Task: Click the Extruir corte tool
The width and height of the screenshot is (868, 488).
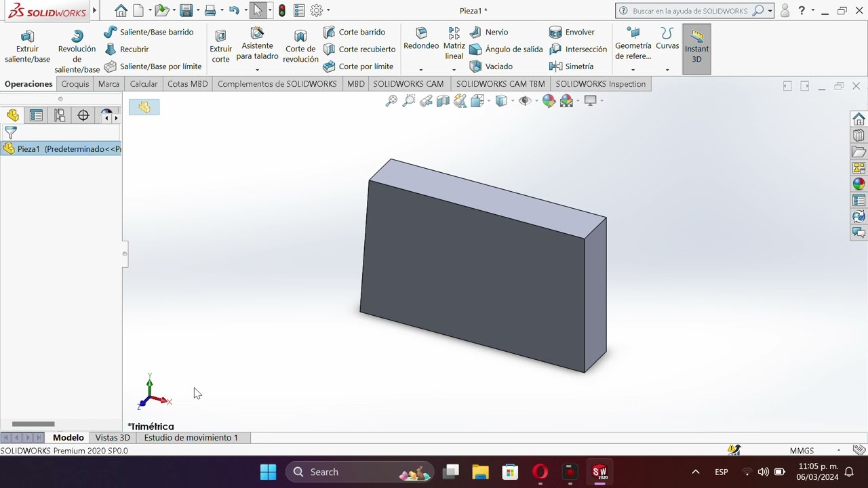Action: [x=220, y=47]
